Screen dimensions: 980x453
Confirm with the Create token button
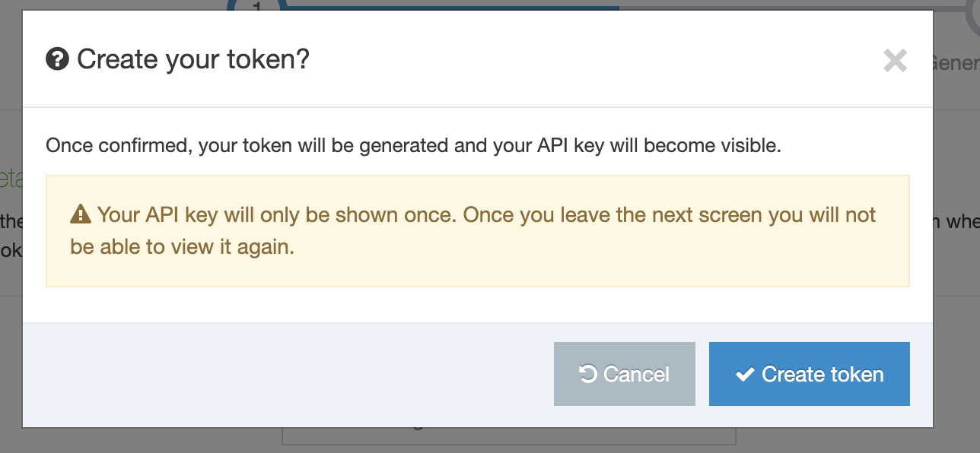click(x=809, y=374)
